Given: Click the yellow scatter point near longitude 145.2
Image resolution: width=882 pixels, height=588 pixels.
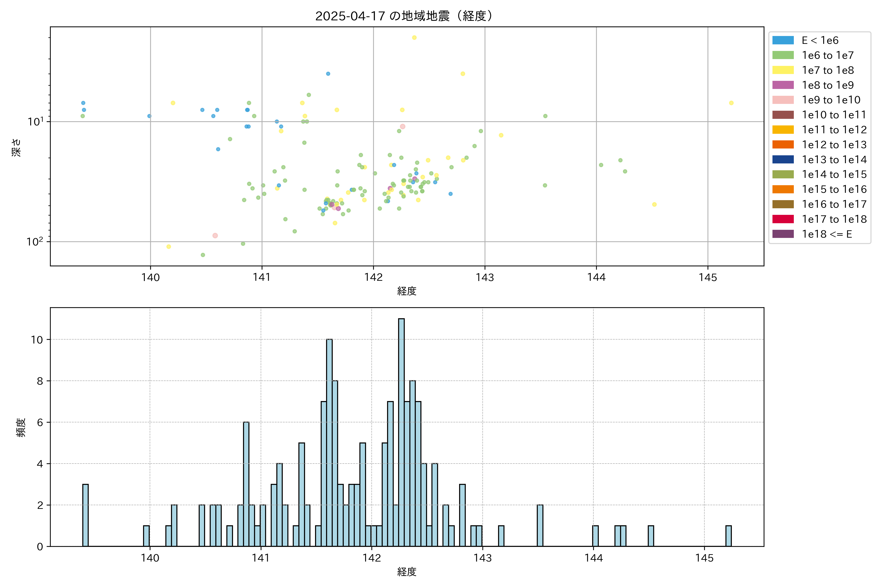Looking at the screenshot, I should click(731, 103).
